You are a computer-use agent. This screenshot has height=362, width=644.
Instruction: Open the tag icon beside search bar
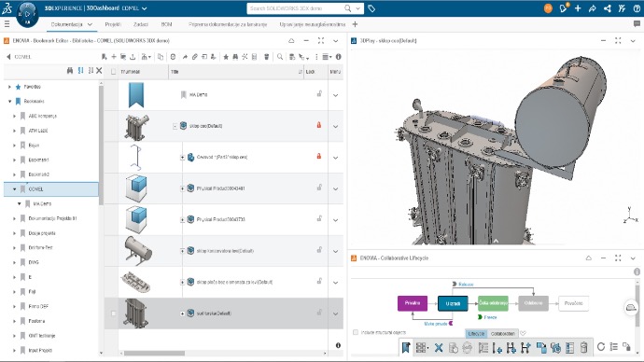click(371, 8)
